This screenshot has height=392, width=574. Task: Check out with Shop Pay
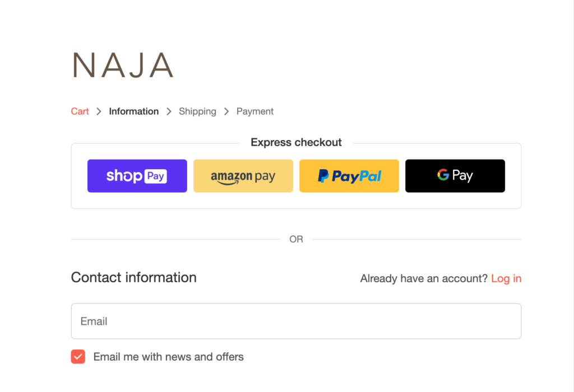137,176
